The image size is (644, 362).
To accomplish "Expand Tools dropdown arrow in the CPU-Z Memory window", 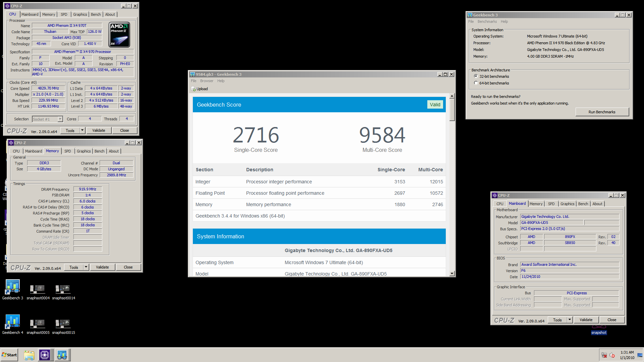I will [x=86, y=267].
